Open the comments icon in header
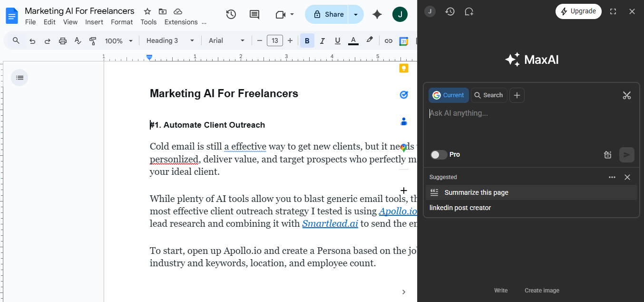644x302 pixels. pos(254,14)
